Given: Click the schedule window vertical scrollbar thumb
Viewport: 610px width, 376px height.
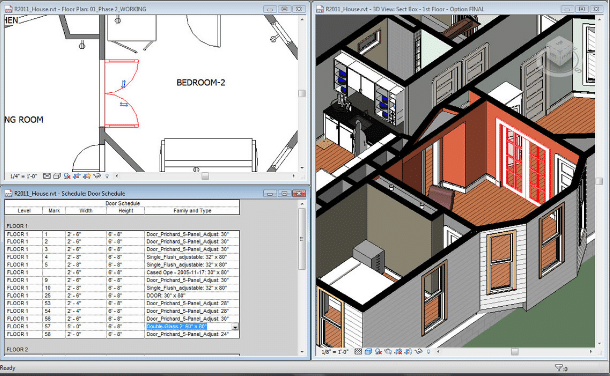Looking at the screenshot, I should (x=302, y=239).
